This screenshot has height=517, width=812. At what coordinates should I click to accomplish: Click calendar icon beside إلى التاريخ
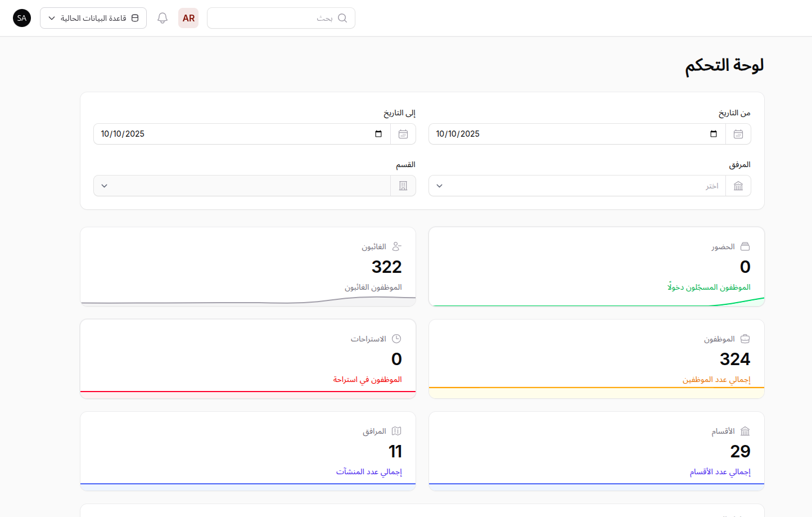[x=403, y=134]
